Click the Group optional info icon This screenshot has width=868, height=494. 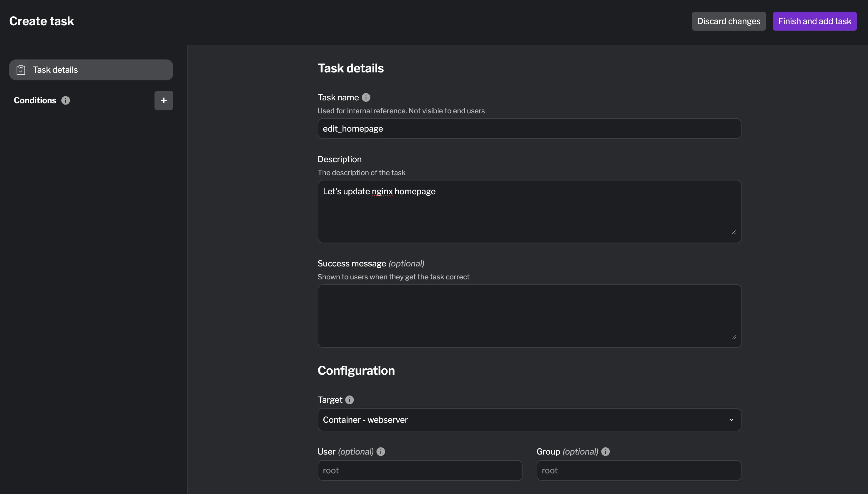(x=605, y=452)
